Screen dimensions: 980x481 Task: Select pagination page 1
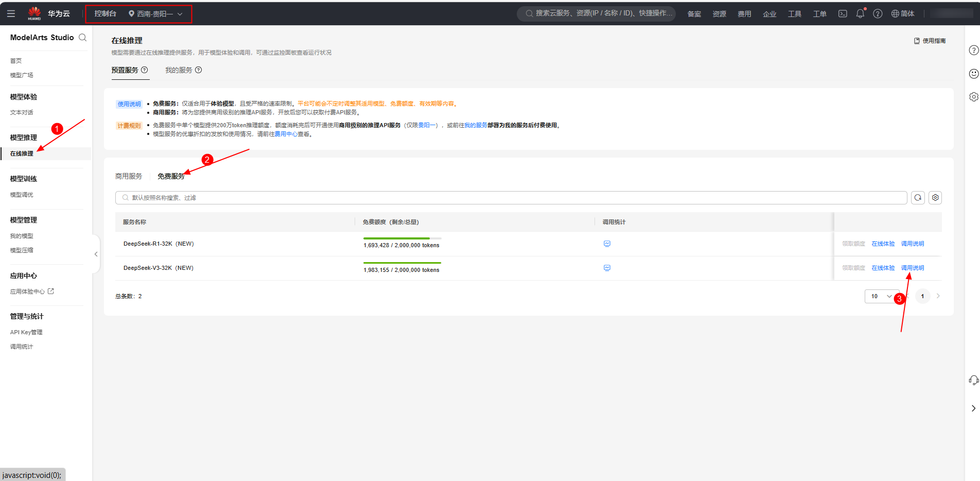click(x=922, y=296)
